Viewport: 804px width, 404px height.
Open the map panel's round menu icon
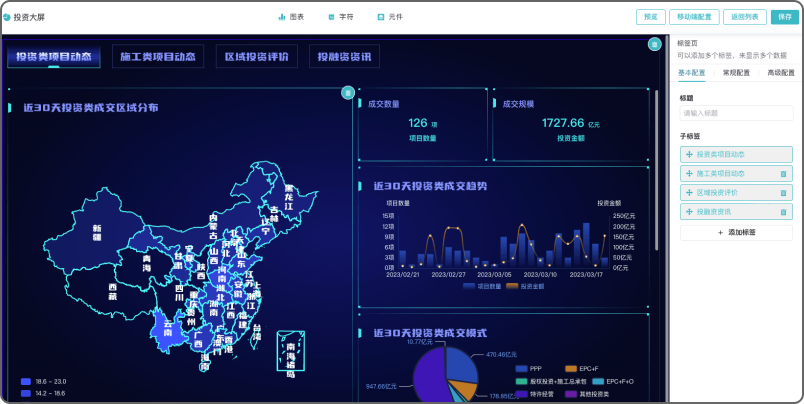coord(348,93)
